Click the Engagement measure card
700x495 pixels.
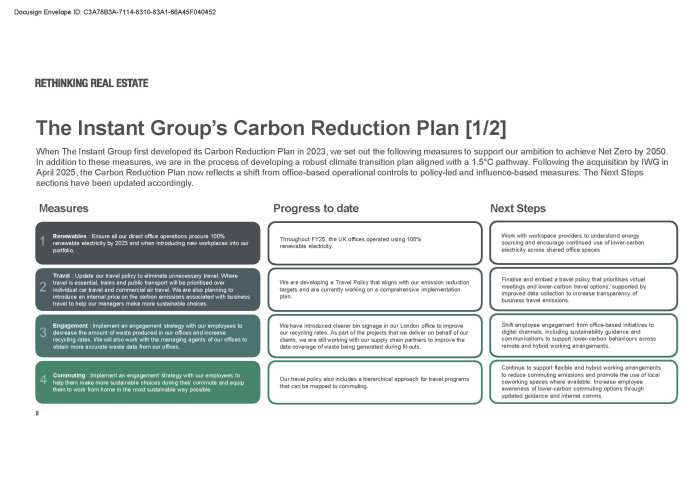tap(148, 336)
